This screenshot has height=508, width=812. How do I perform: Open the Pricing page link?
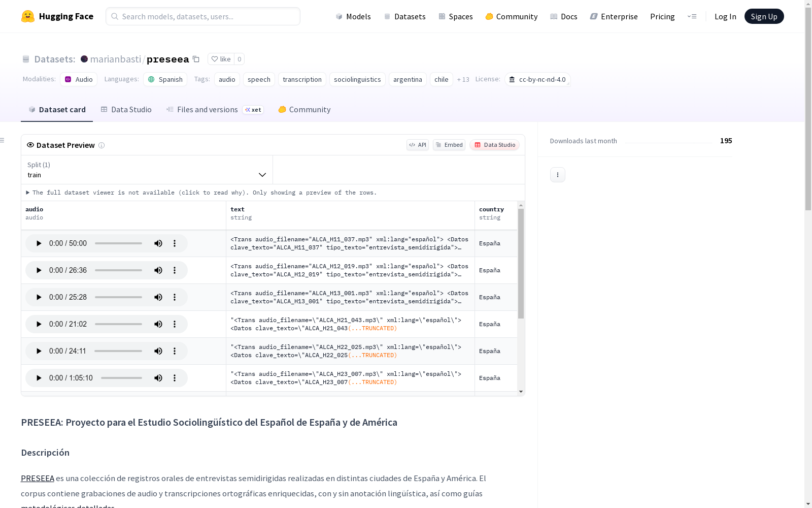(662, 16)
